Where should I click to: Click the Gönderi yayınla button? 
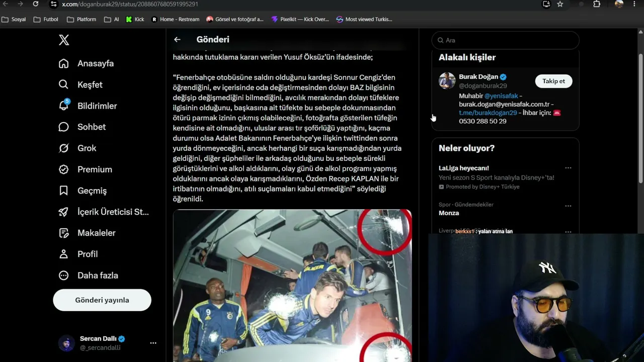[x=102, y=300]
